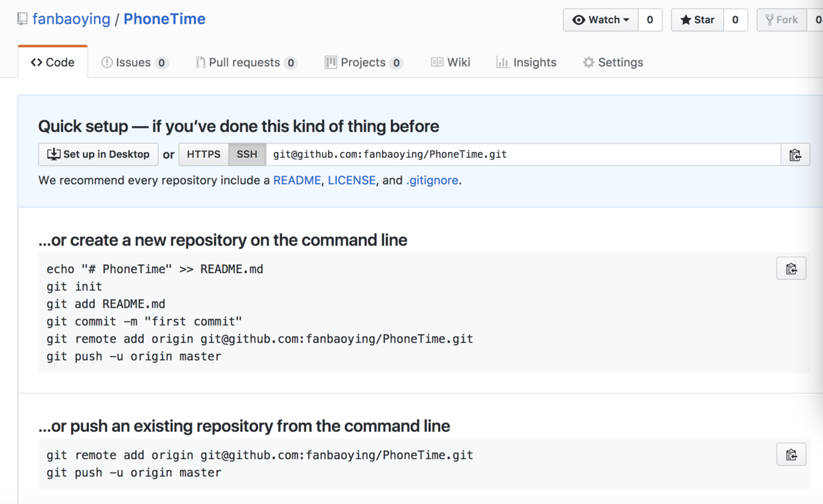Viewport: 823px width, 504px height.
Task: Click the clone URL text field
Action: click(x=523, y=155)
